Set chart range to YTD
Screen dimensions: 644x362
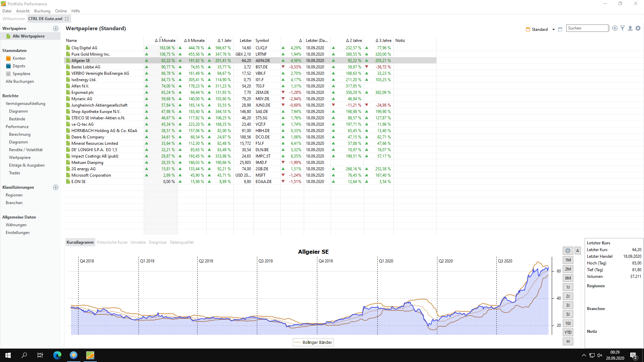568,333
